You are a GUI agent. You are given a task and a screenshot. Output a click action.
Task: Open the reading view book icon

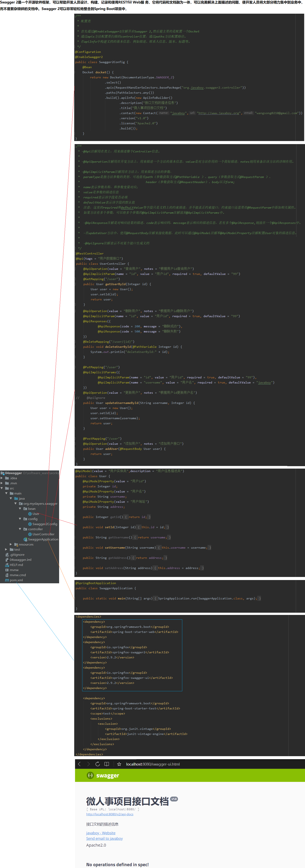click(107, 764)
